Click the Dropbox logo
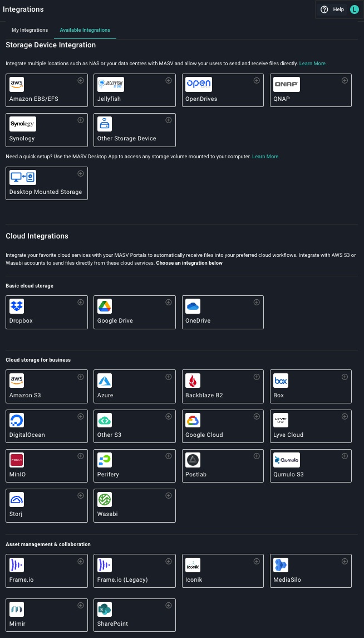This screenshot has height=638, width=364. (17, 306)
